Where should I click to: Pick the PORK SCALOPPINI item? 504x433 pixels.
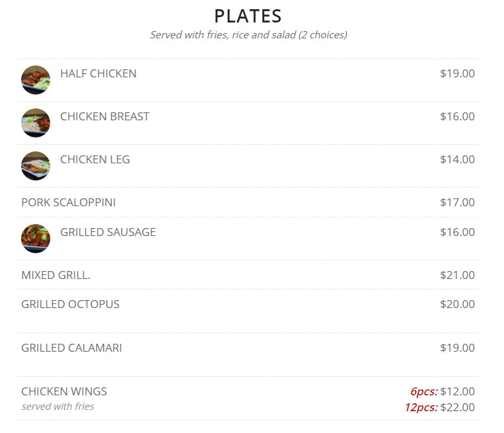(x=69, y=202)
